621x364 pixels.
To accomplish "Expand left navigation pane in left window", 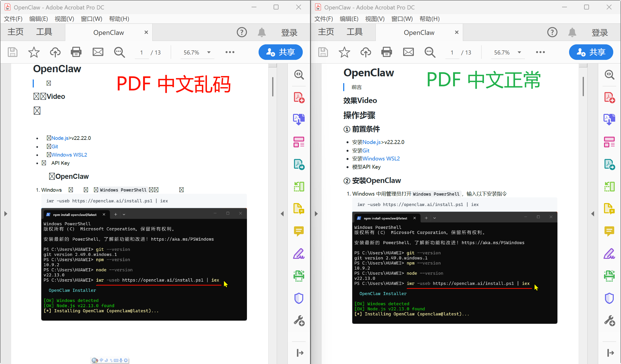I will point(6,214).
